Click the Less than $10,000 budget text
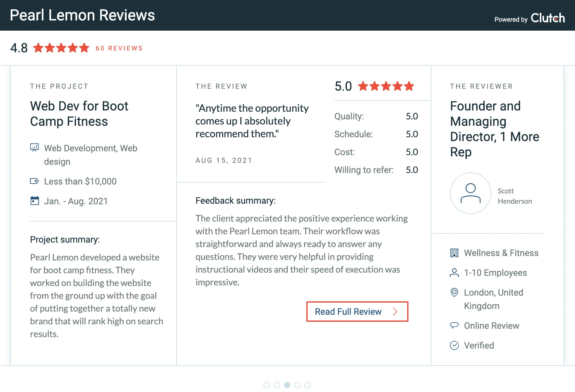 click(x=80, y=181)
